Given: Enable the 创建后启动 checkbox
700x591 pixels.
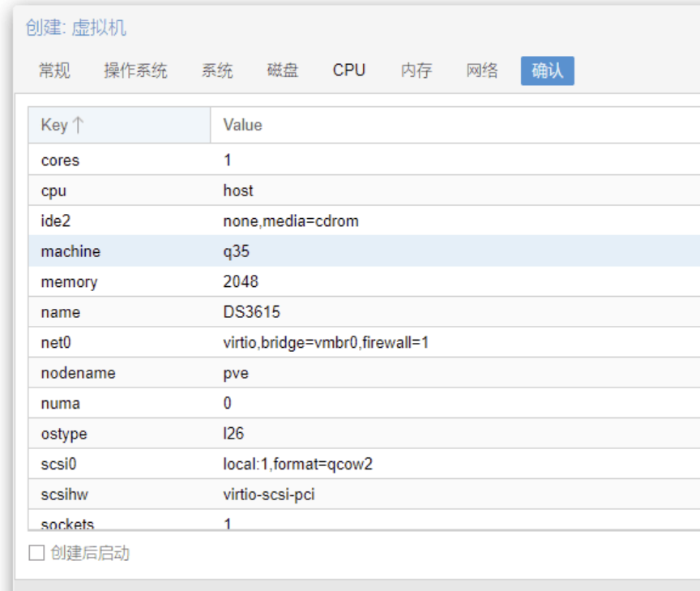Looking at the screenshot, I should 36,553.
